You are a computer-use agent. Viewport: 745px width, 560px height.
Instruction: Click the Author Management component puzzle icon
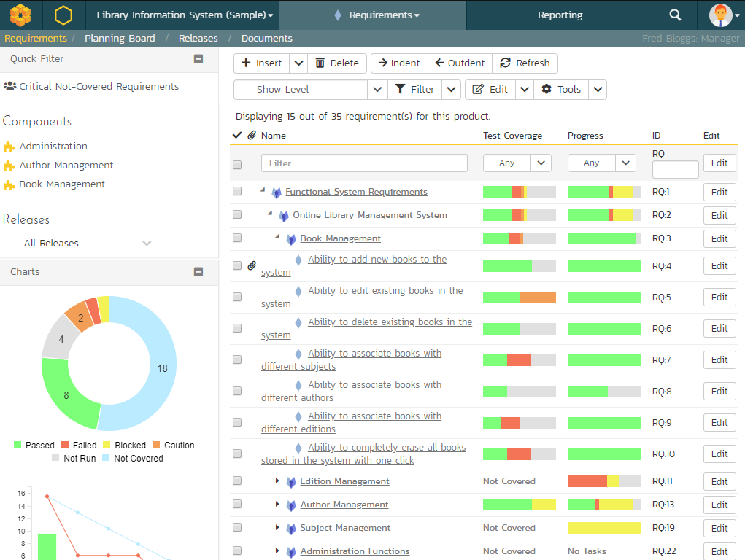(9, 166)
